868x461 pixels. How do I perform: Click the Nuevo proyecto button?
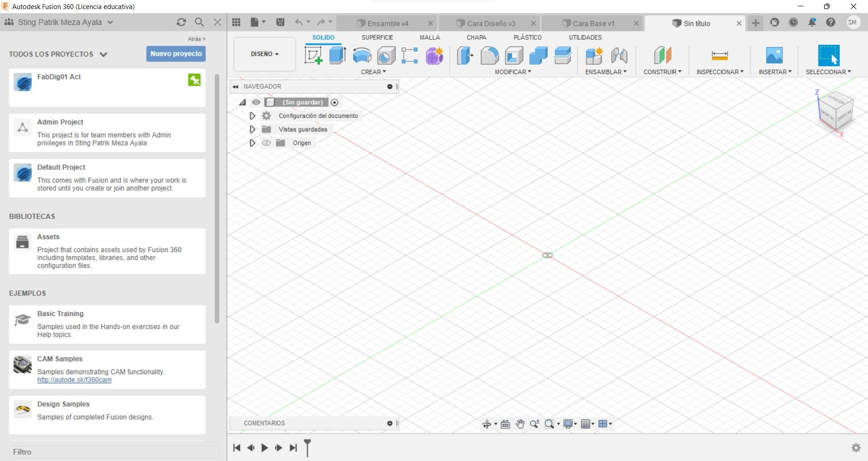coord(175,53)
